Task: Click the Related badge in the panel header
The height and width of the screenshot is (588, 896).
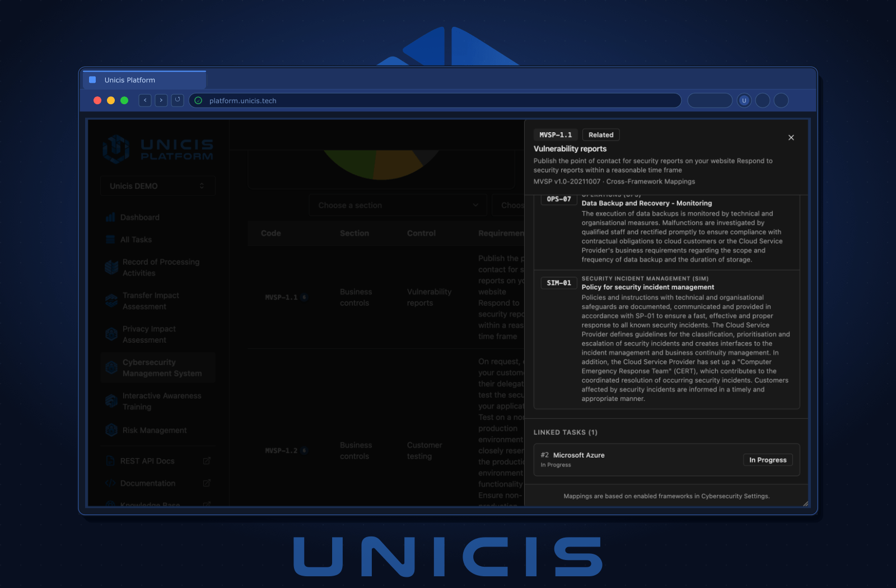Action: point(601,135)
